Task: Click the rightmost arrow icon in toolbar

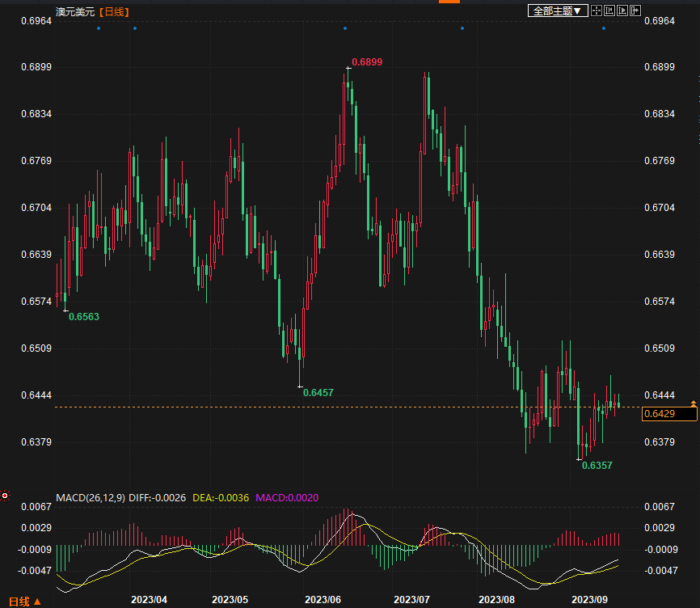Action: tap(635, 11)
